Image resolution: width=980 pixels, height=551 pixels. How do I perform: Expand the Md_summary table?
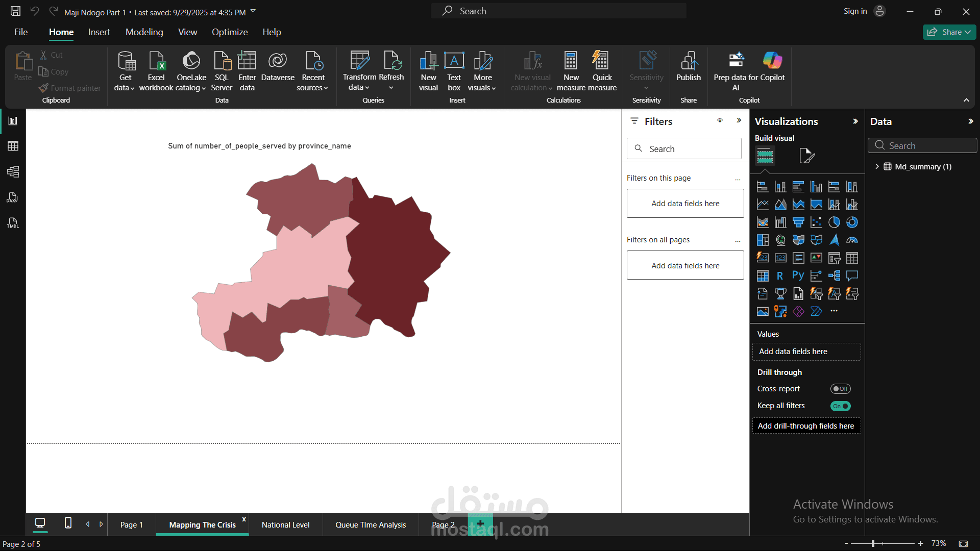tap(877, 167)
